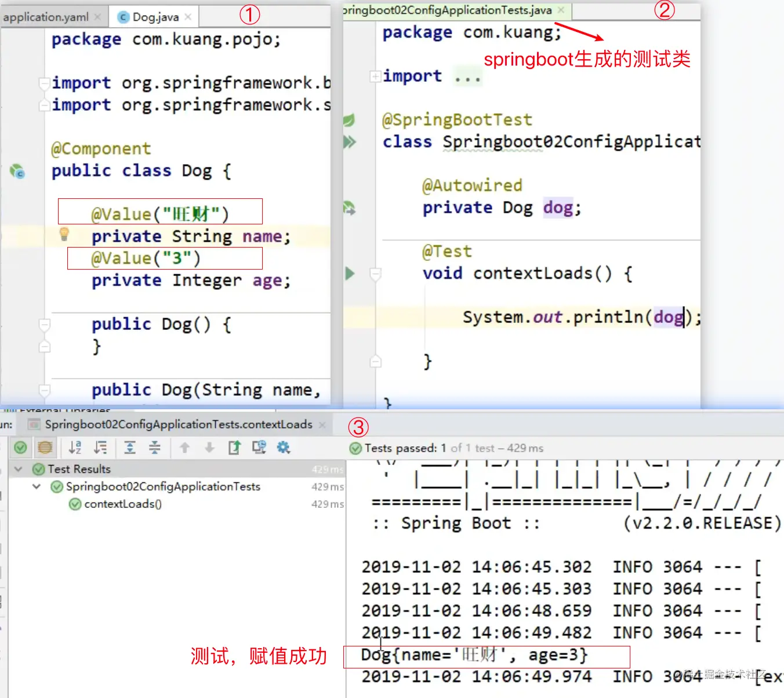The width and height of the screenshot is (784, 698).
Task: Export the test results
Action: tap(234, 448)
